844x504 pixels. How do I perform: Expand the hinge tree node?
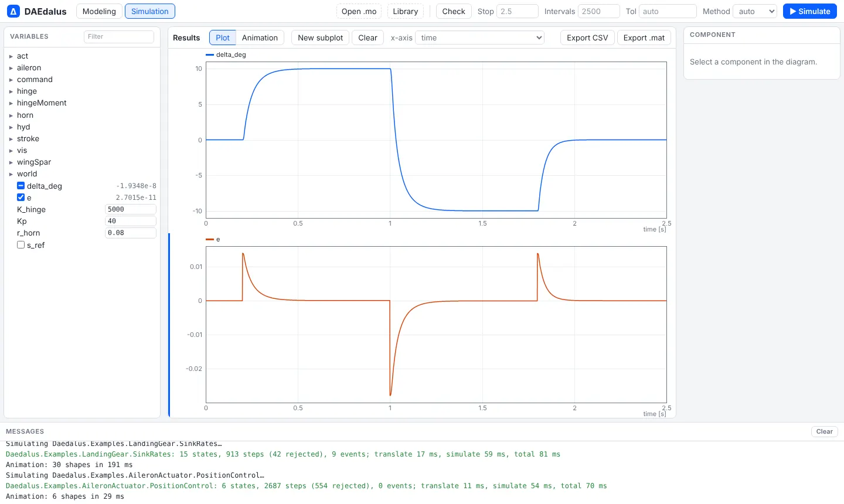[x=11, y=91]
